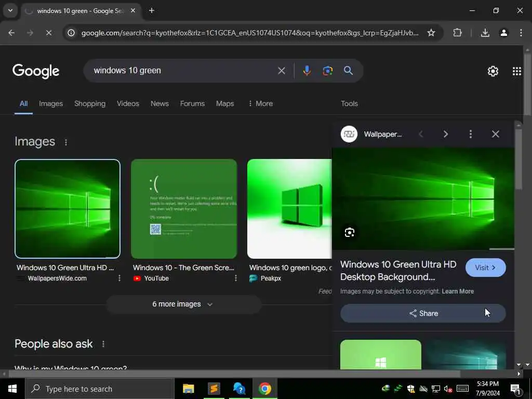This screenshot has height=399, width=532.
Task: Open a new browser tab
Action: pyautogui.click(x=152, y=10)
